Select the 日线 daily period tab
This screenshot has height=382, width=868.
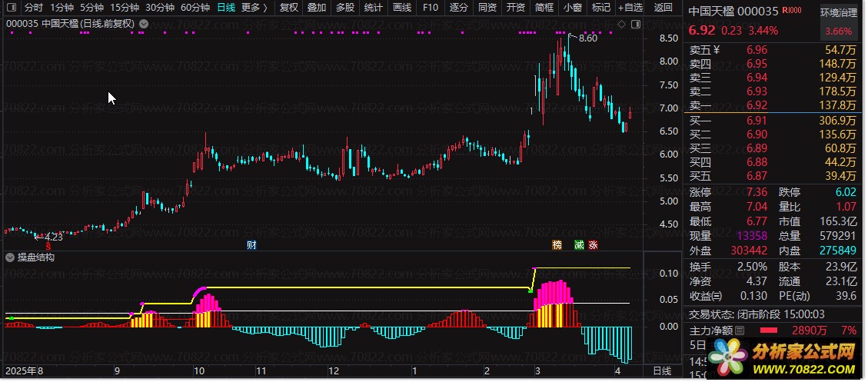(x=226, y=8)
